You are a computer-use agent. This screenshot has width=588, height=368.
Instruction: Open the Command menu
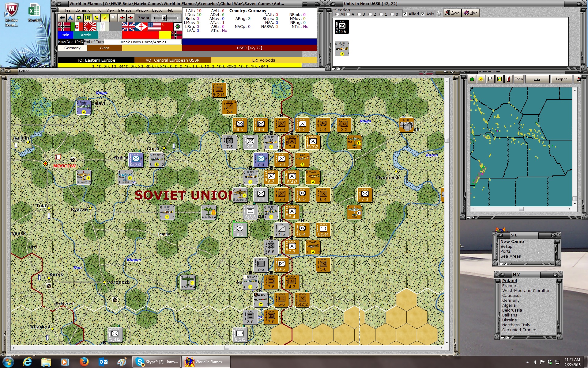coord(83,10)
